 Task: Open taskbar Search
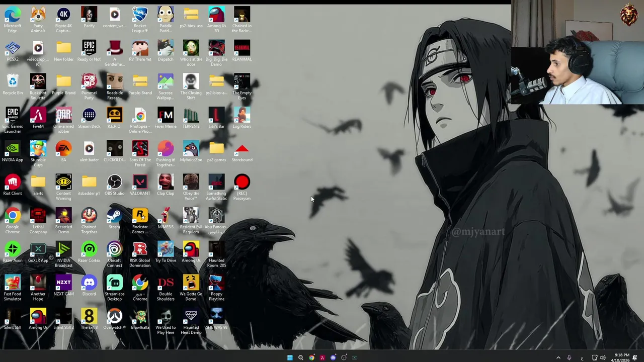pos(300,357)
